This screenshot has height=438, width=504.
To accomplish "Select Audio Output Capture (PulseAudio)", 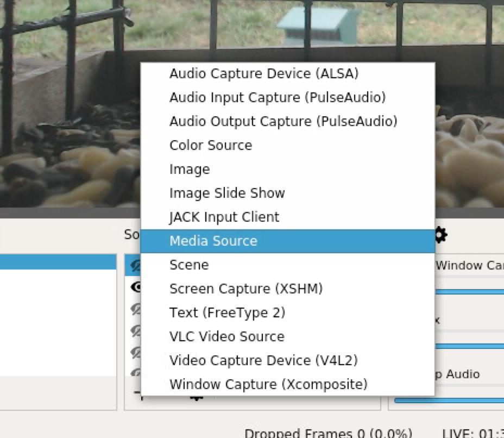I will [283, 121].
